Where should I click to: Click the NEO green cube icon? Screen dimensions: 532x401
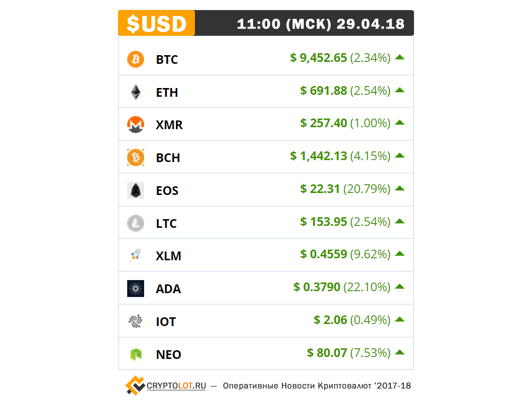(x=136, y=354)
